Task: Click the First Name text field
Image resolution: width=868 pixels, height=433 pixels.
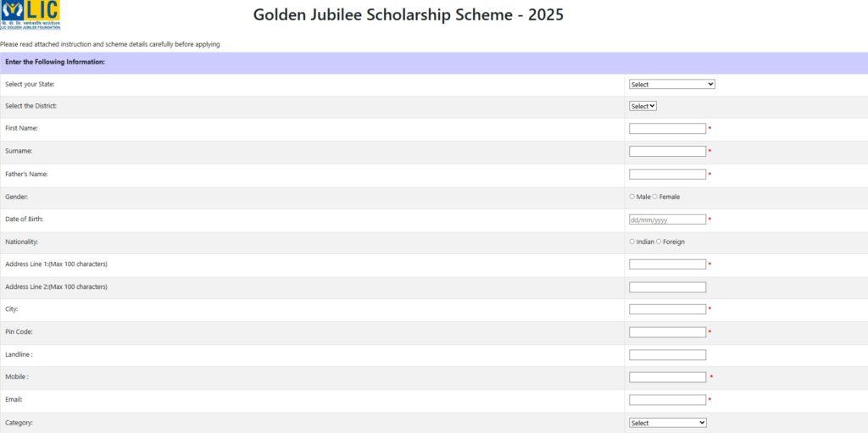Action: point(667,129)
